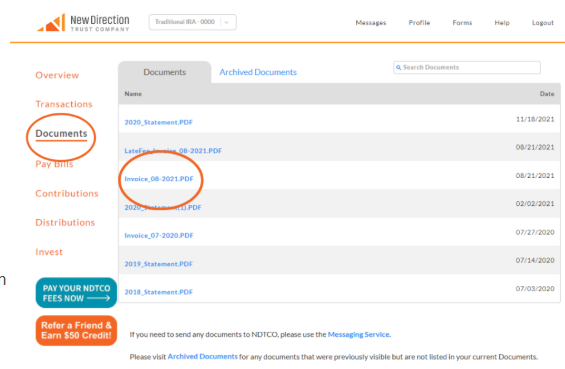Click the New Direction Trust Company logo
The width and height of the screenshot is (565, 369).
pos(83,23)
